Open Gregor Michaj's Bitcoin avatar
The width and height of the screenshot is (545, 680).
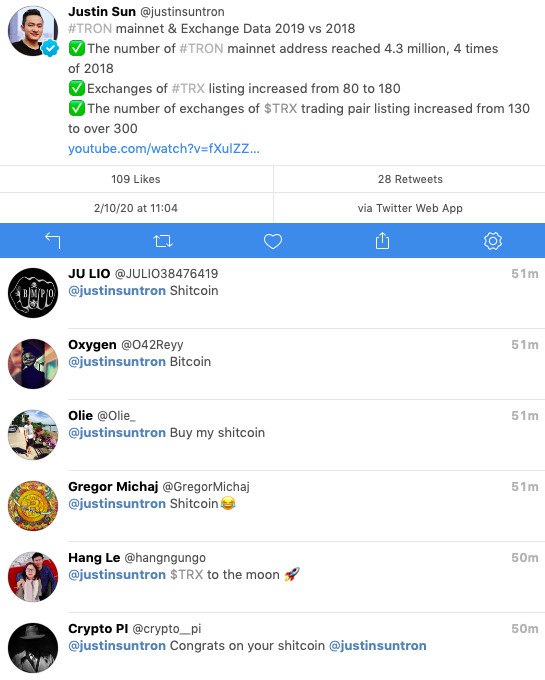click(x=33, y=506)
